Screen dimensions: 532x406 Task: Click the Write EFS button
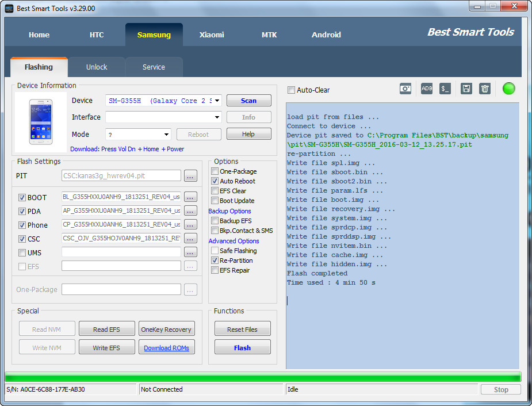tap(106, 347)
